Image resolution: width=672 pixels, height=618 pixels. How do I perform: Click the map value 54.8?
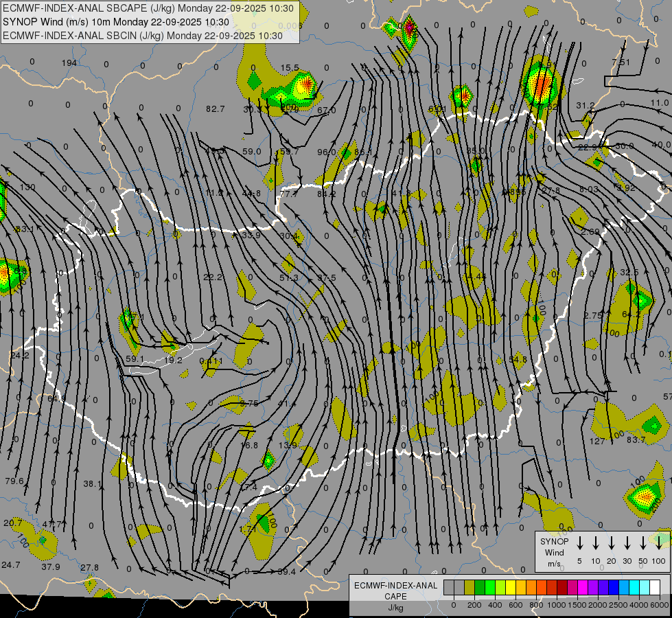pos(518,359)
